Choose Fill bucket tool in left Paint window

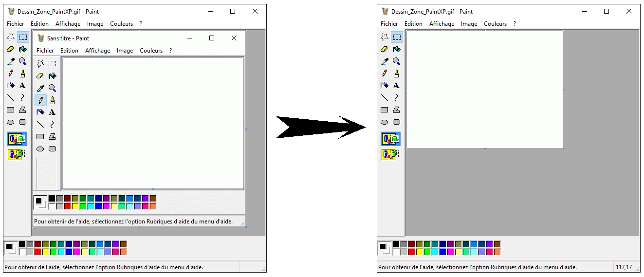click(22, 49)
